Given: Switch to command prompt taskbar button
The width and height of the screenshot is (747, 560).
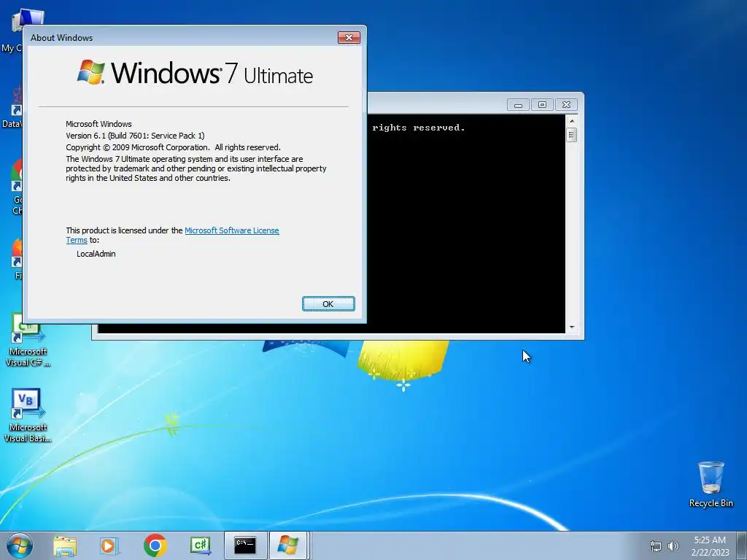Looking at the screenshot, I should tap(245, 545).
